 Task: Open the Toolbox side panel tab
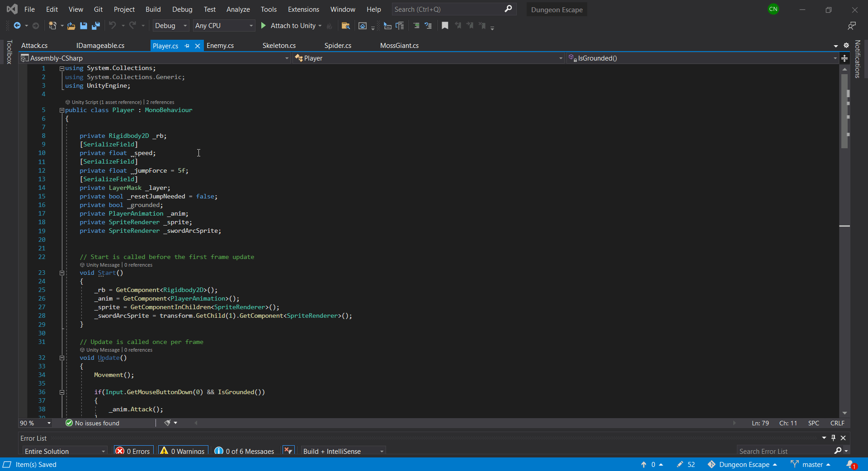[9, 52]
